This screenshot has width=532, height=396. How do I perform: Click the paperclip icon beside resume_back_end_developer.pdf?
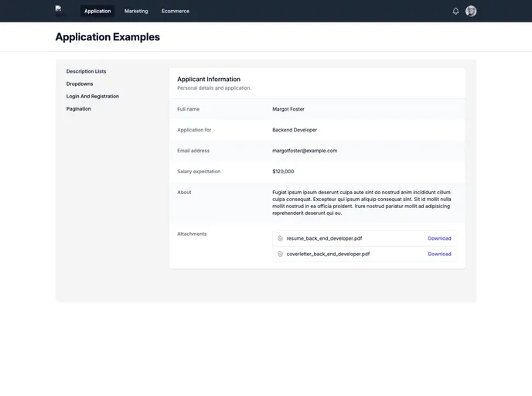point(280,238)
